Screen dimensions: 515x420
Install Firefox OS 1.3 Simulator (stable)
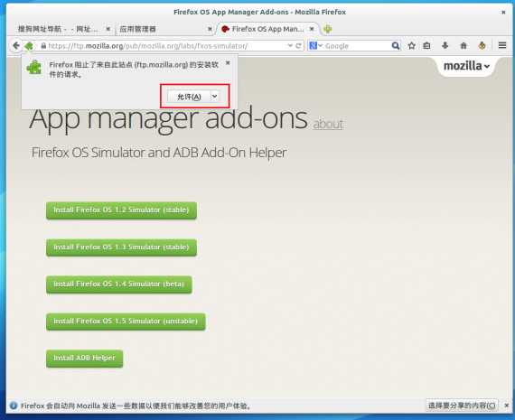click(x=122, y=247)
